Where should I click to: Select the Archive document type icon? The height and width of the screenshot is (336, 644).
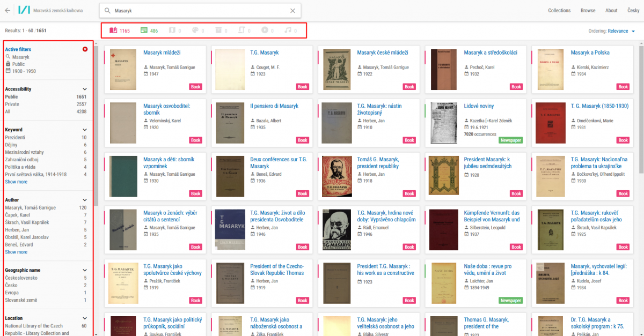pos(218,31)
